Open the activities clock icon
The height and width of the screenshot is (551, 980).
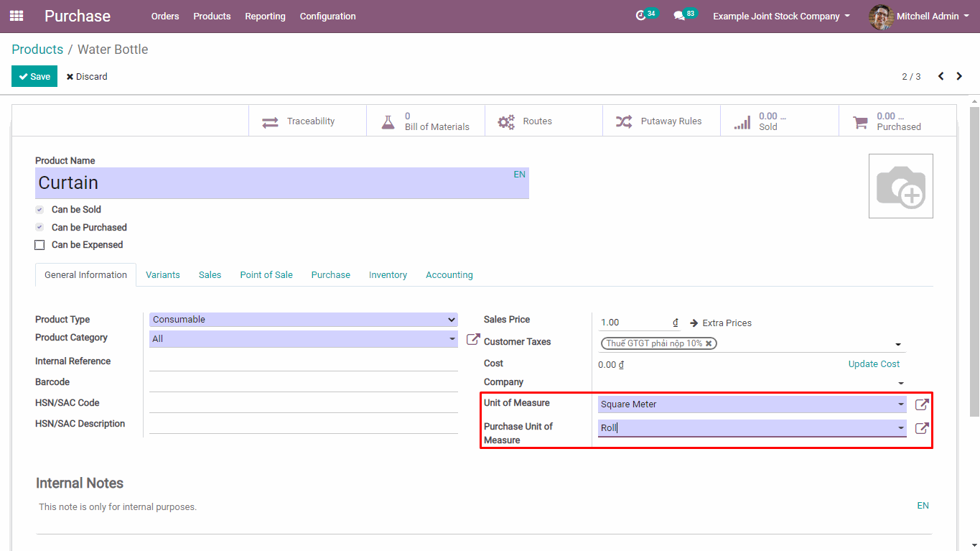(x=641, y=16)
